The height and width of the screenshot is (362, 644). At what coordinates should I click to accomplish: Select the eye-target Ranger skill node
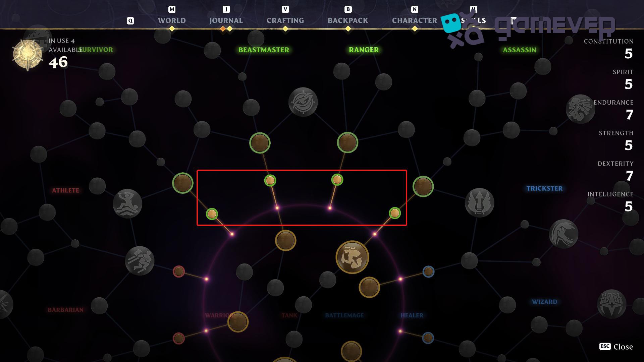303,102
